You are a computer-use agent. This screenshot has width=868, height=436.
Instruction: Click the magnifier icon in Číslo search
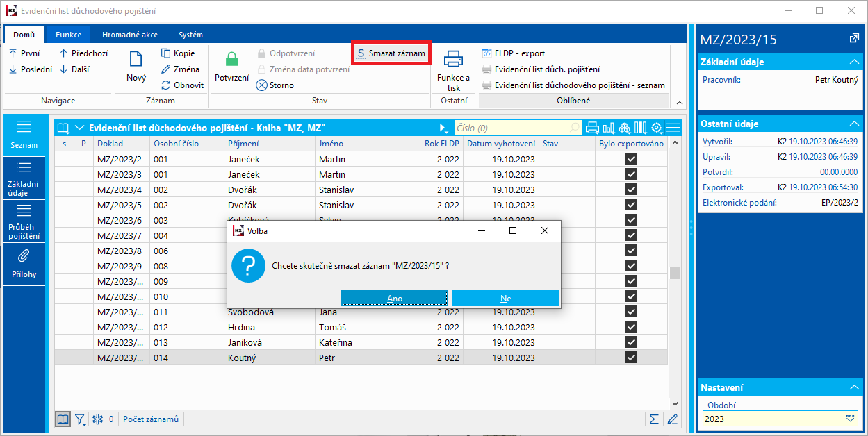[575, 128]
